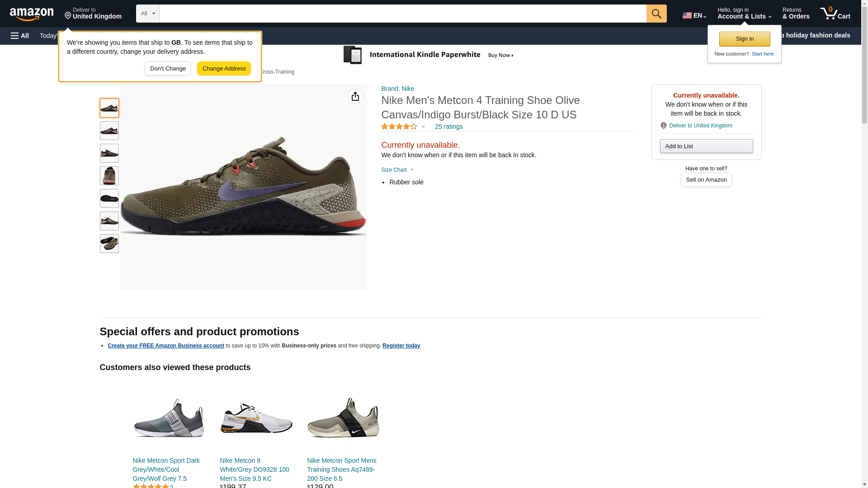Click the EN language flag selector
The width and height of the screenshot is (868, 488).
tap(694, 15)
